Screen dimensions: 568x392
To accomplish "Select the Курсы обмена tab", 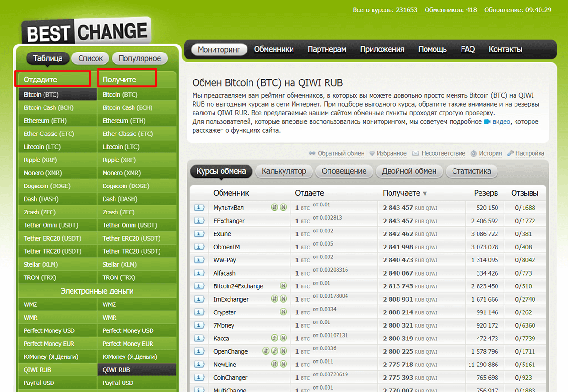I will (222, 171).
